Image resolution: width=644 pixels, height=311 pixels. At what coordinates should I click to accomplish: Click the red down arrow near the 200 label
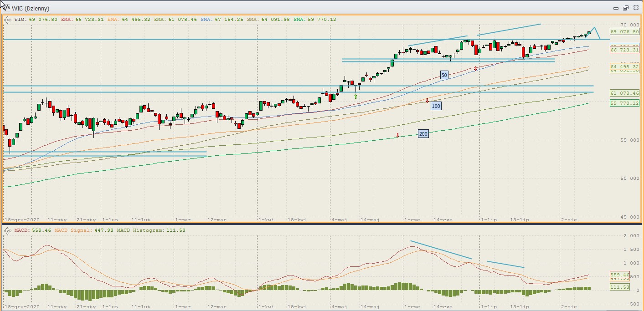(x=397, y=135)
